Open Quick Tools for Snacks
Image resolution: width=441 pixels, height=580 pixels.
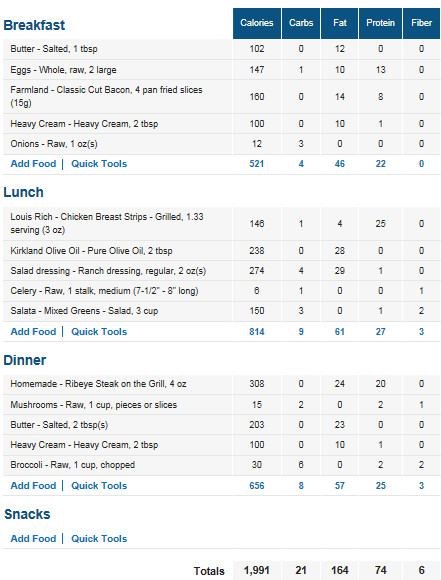[99, 539]
